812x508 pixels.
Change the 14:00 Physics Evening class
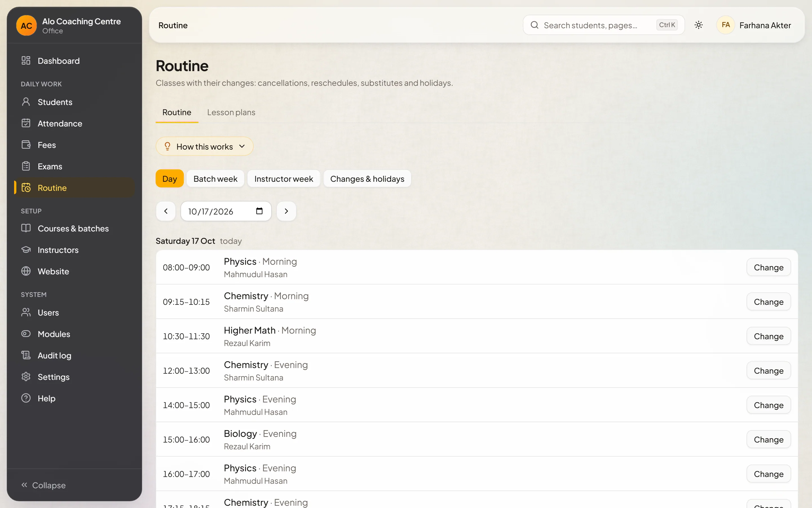[x=768, y=405]
